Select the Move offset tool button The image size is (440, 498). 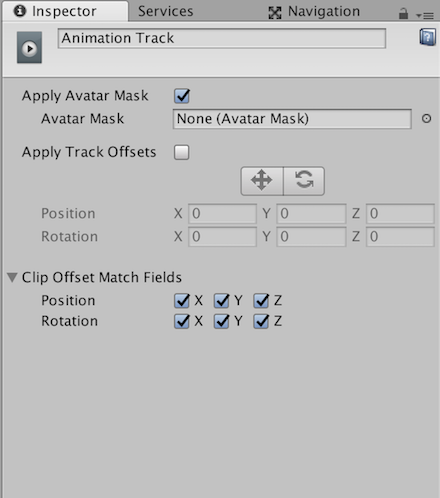click(262, 181)
